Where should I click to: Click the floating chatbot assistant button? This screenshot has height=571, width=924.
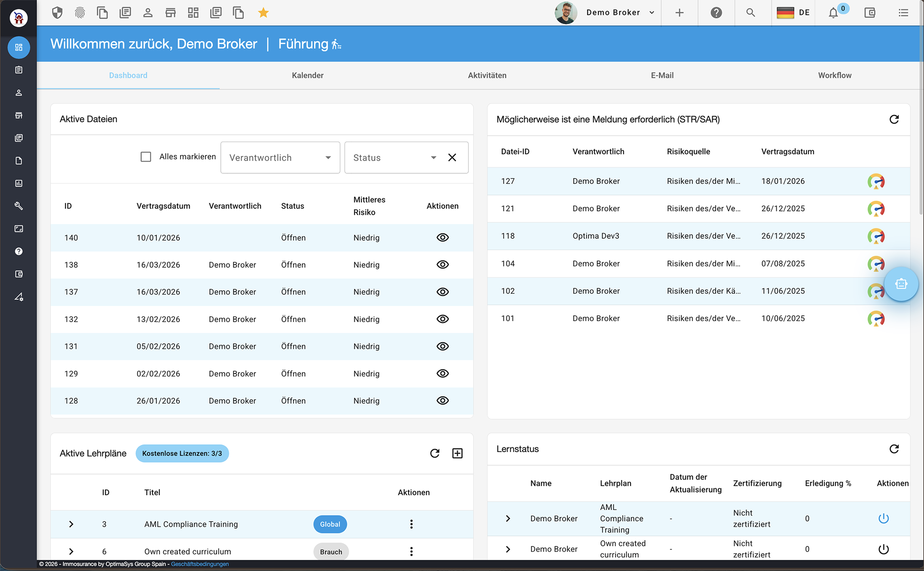(x=901, y=284)
